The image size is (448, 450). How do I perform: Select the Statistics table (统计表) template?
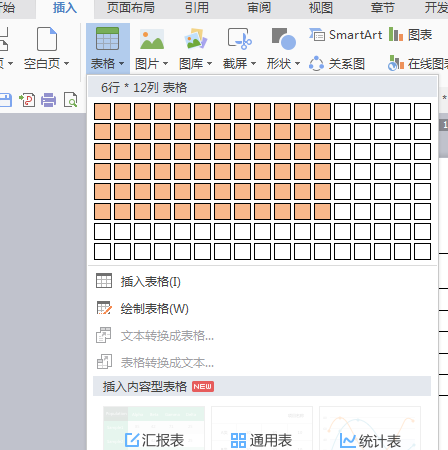coord(370,428)
